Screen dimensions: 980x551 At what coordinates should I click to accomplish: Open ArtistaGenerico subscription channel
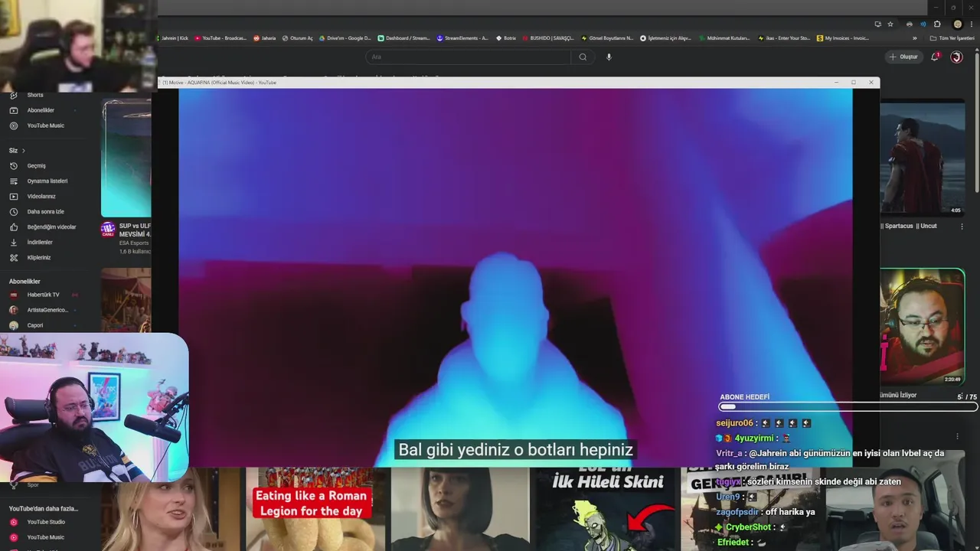click(x=47, y=310)
